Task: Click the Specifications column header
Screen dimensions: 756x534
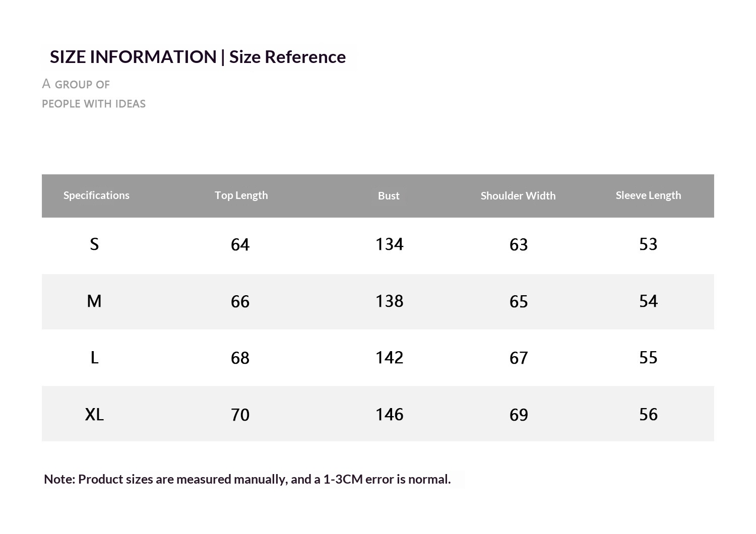Action: tap(96, 195)
